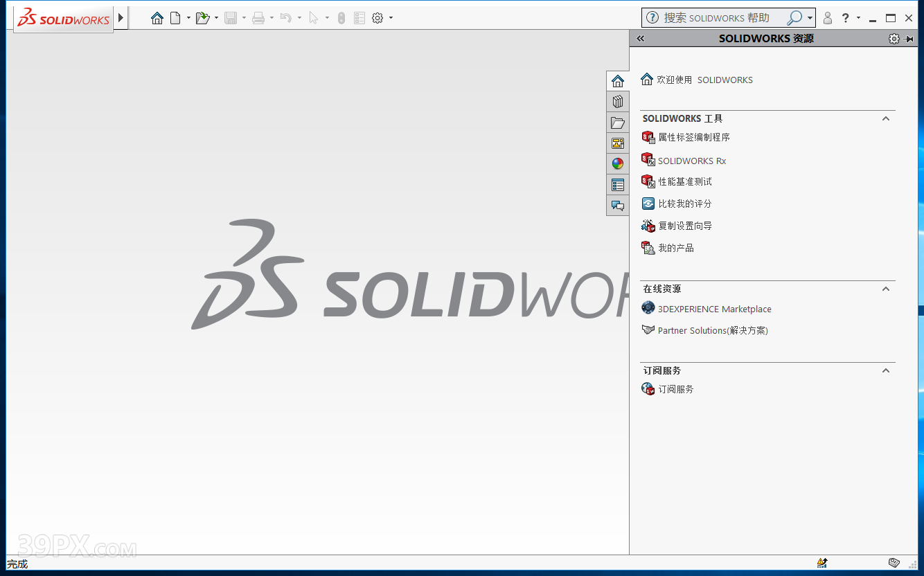Open the File Explorer tab in task pane
924x576 pixels.
coord(618,123)
